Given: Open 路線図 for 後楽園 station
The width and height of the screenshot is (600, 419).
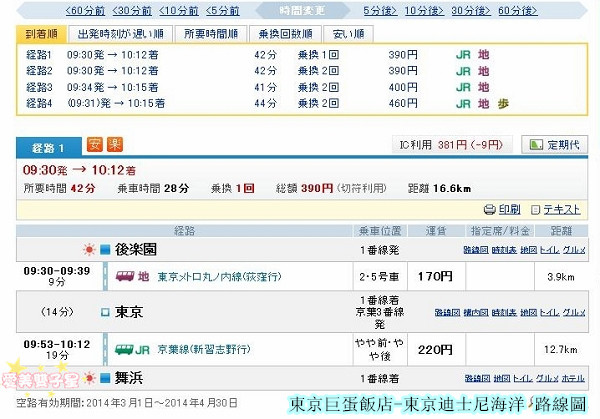Looking at the screenshot, I should click(x=476, y=250).
